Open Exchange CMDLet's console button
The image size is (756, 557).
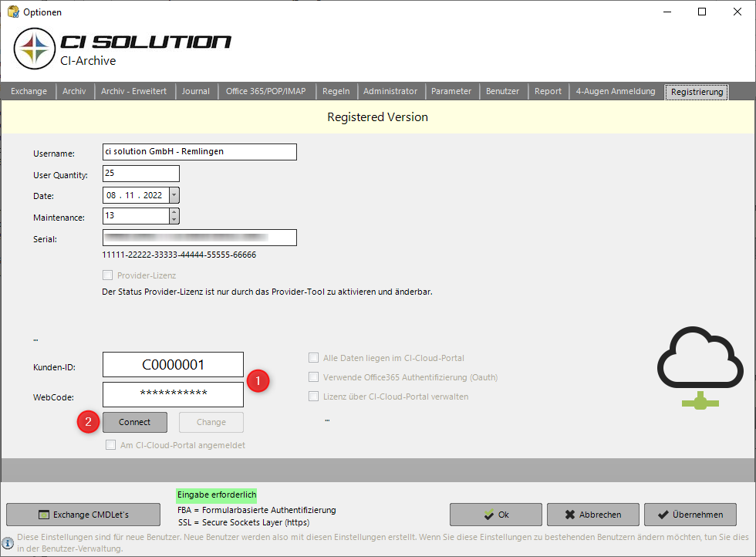83,515
